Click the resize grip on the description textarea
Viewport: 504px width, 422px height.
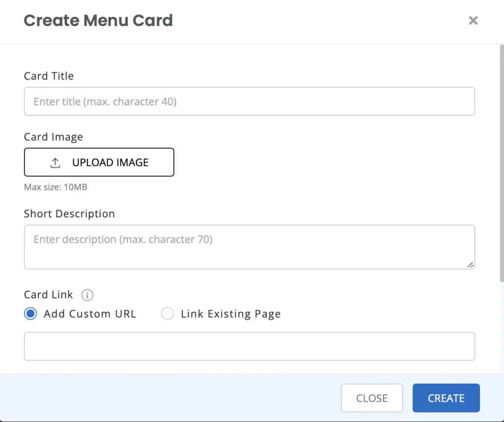471,266
